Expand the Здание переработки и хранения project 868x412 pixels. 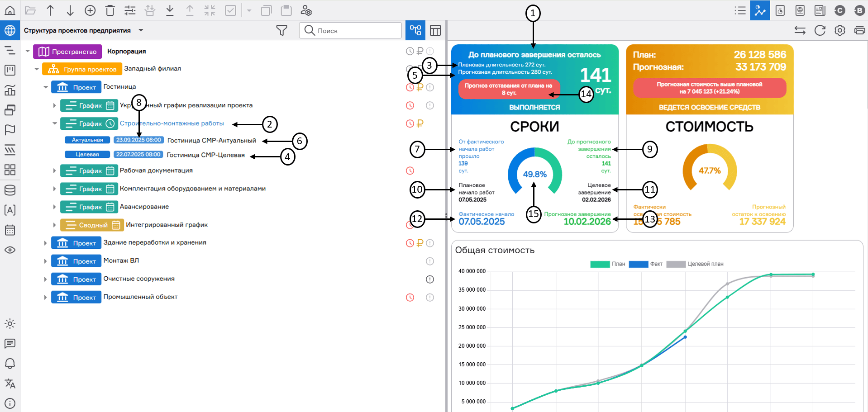click(x=45, y=243)
